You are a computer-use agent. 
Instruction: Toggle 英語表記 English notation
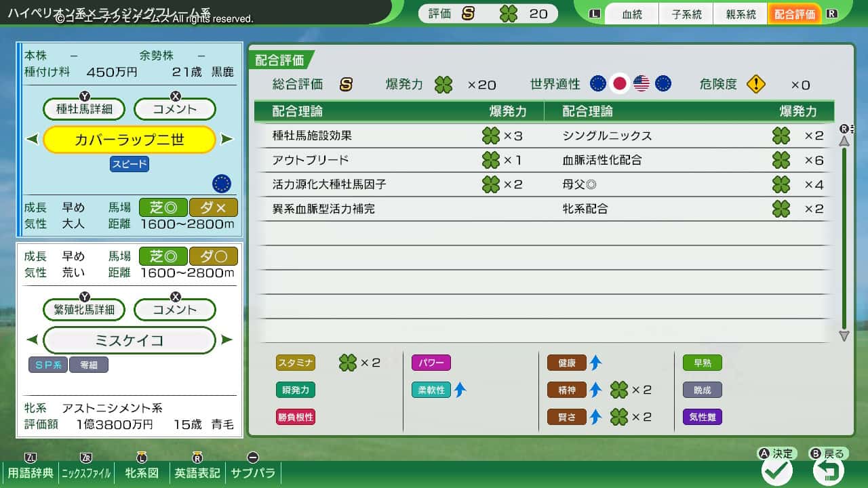pos(197,472)
